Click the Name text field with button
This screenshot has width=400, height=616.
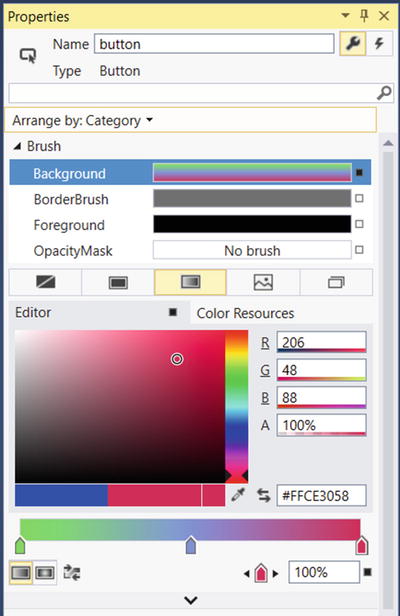click(214, 44)
